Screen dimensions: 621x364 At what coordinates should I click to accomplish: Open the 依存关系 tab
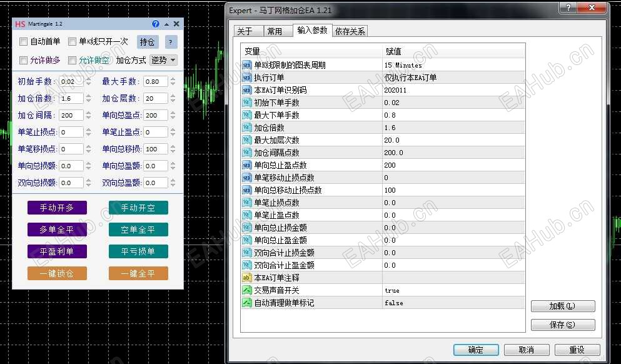(350, 31)
